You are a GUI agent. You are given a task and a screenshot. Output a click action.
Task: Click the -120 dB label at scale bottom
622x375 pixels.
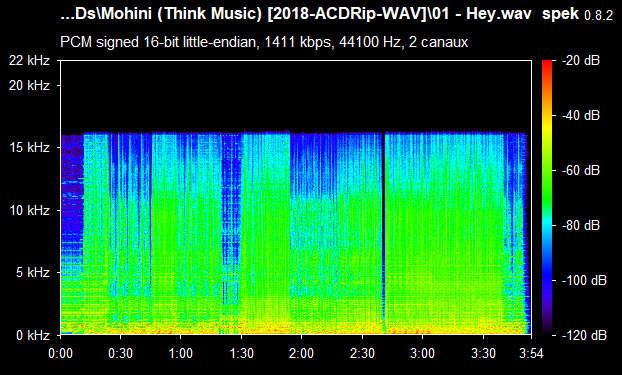584,335
